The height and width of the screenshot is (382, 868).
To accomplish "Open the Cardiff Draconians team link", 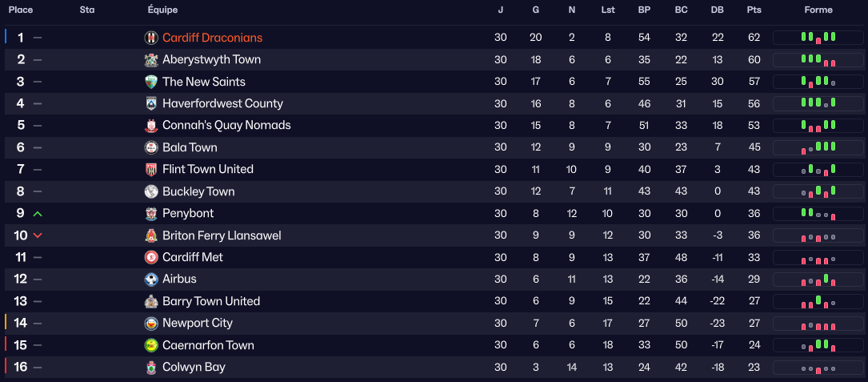I will [x=212, y=38].
